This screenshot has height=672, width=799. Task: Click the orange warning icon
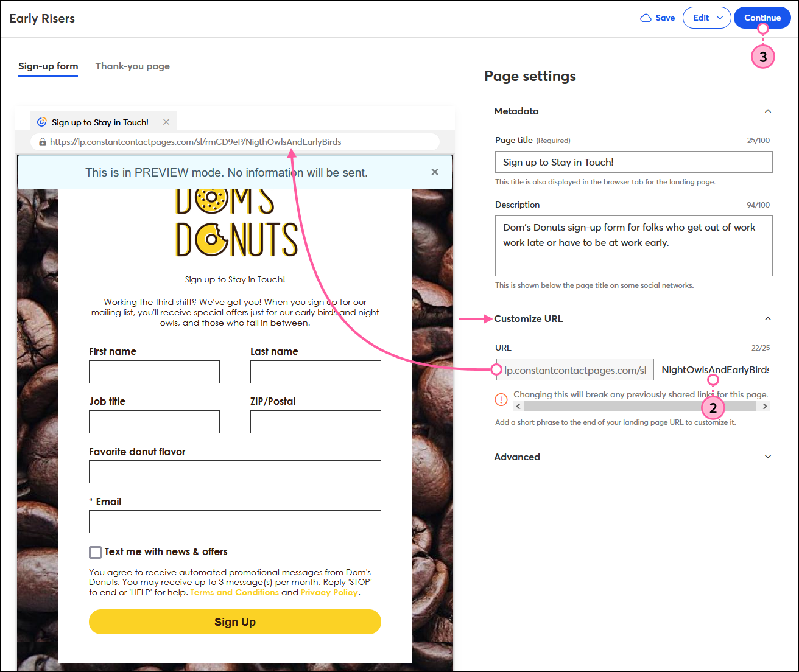[501, 400]
